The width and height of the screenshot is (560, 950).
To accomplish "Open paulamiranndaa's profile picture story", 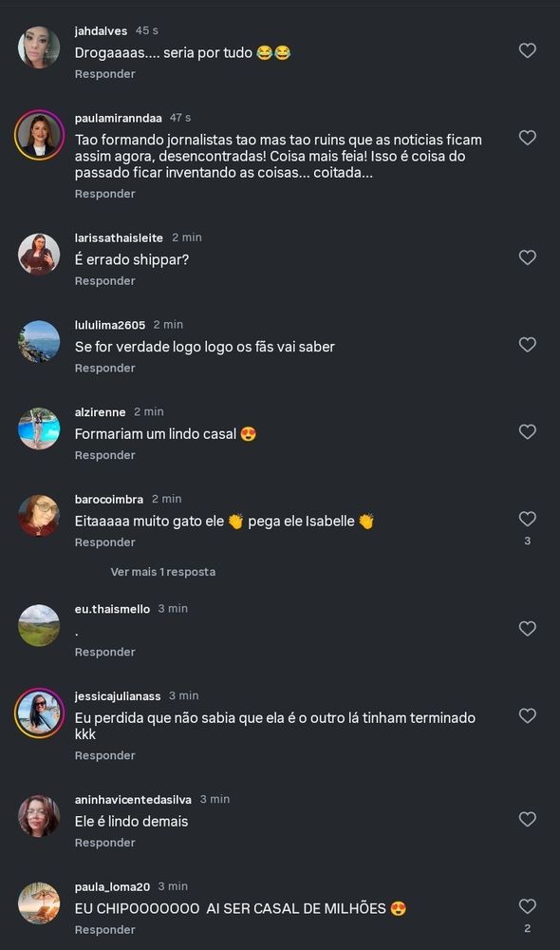I will click(39, 135).
